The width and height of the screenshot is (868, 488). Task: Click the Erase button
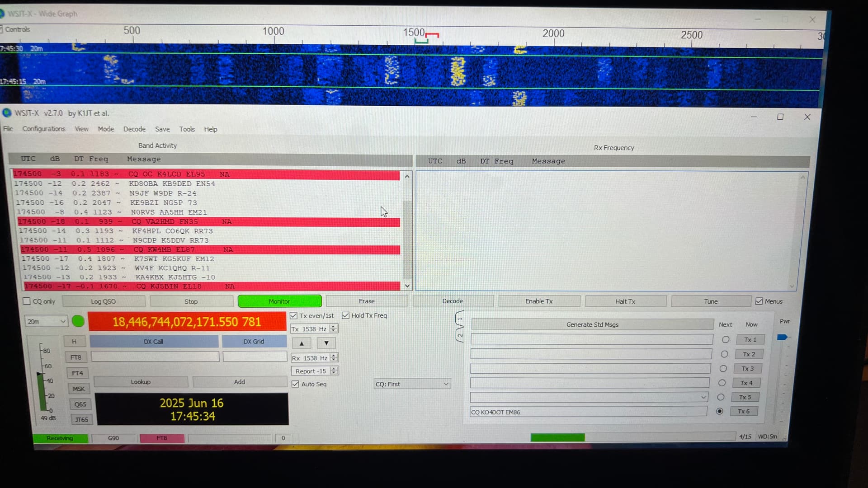367,301
